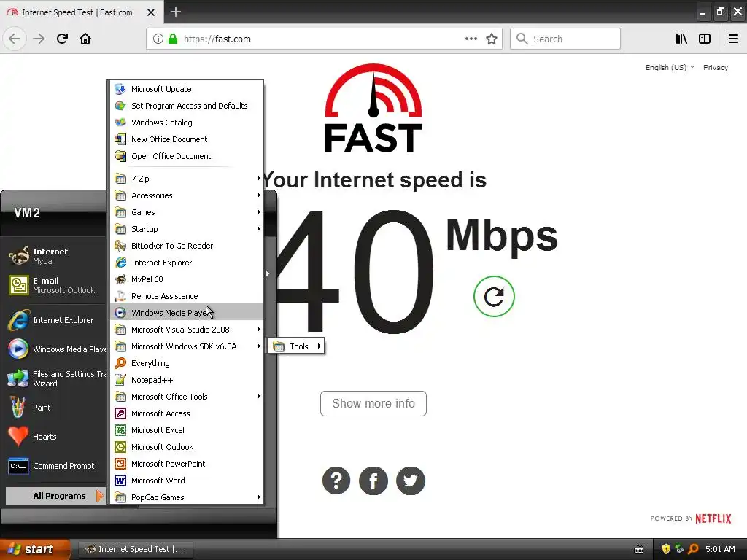Click the All Programs button
747x560 pixels.
coord(55,496)
